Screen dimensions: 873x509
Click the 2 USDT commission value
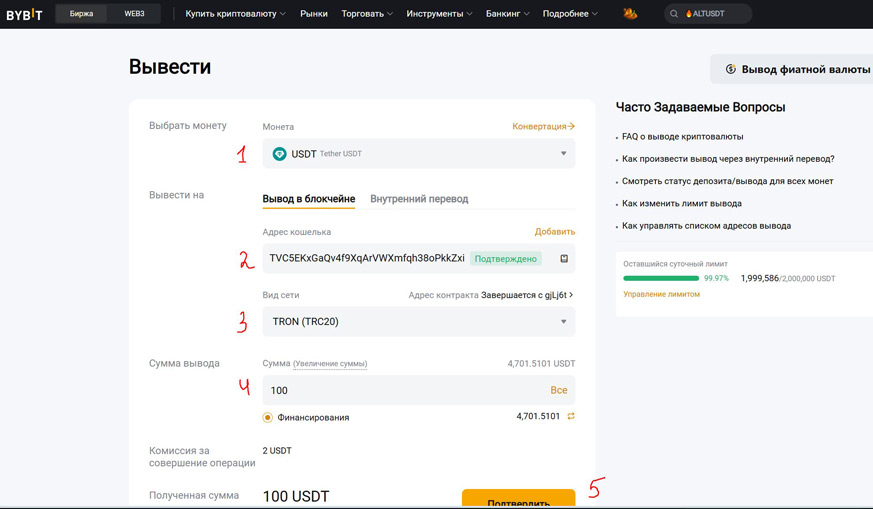point(277,451)
